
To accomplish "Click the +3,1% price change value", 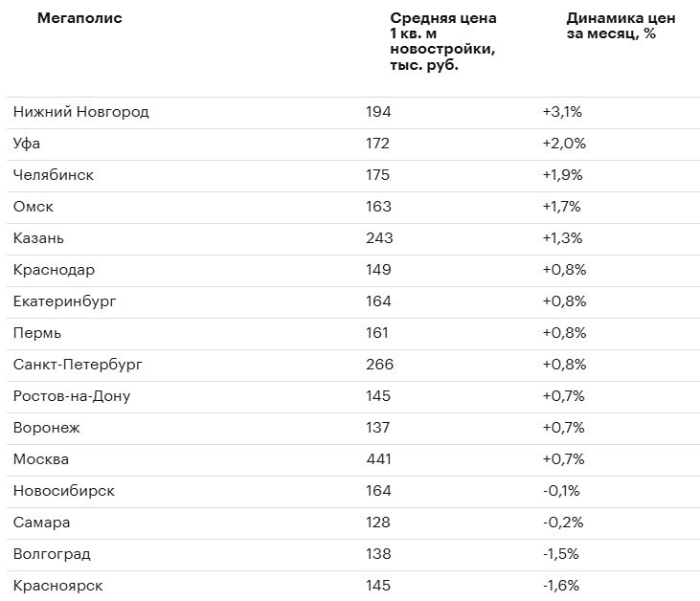I will (562, 112).
